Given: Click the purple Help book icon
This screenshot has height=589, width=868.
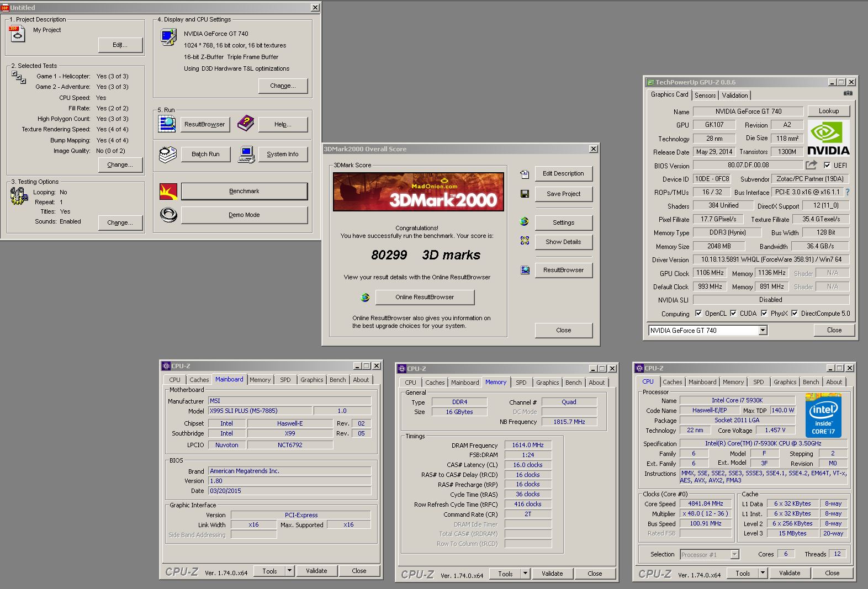Looking at the screenshot, I should click(x=246, y=124).
